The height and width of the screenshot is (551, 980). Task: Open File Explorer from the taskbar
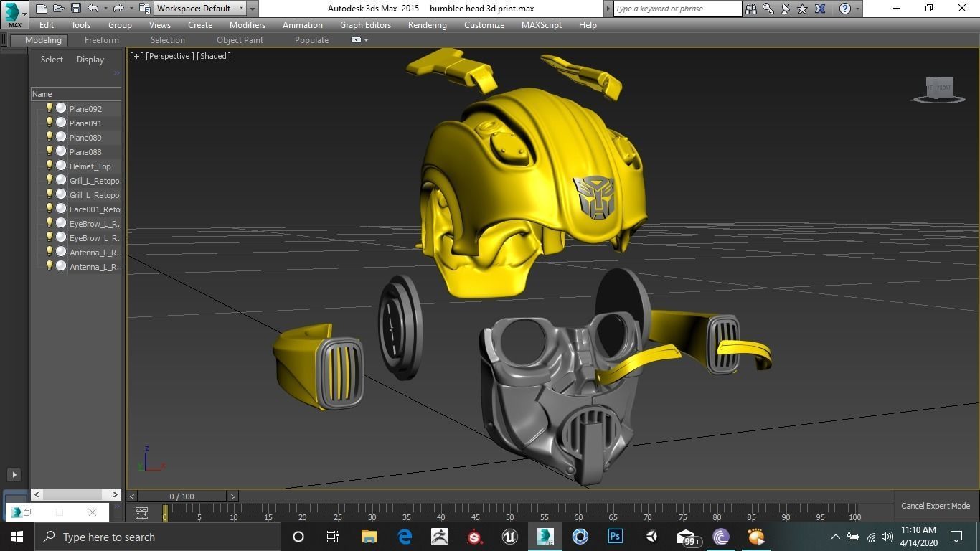[369, 537]
